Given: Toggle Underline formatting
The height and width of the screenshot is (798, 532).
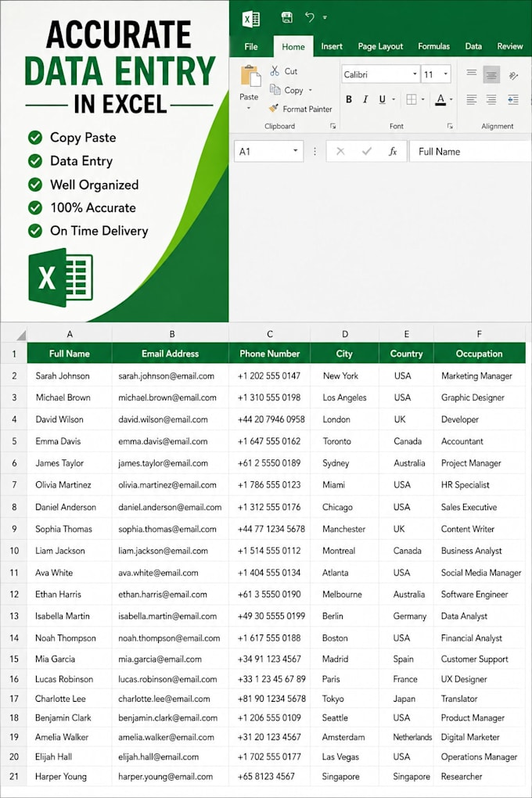Looking at the screenshot, I should point(382,99).
